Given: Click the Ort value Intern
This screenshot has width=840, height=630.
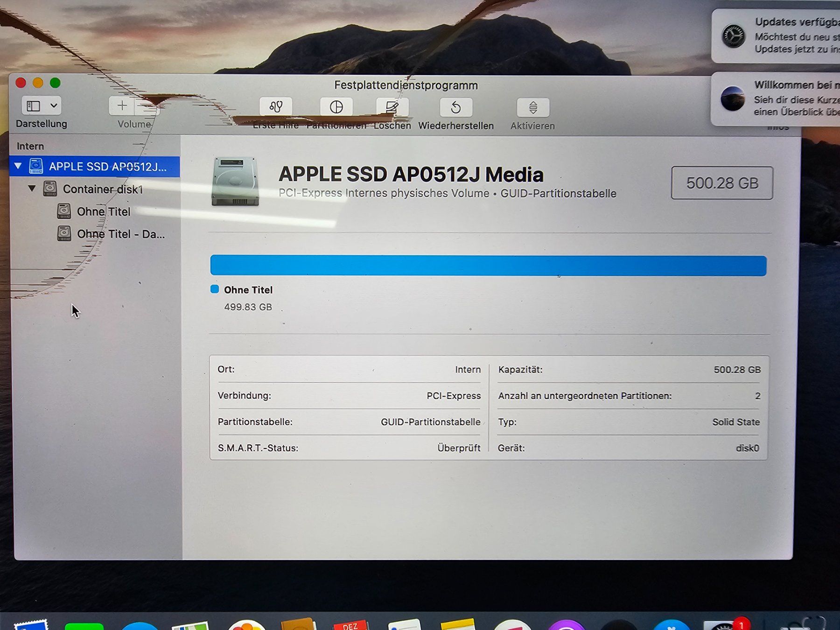Looking at the screenshot, I should 468,370.
